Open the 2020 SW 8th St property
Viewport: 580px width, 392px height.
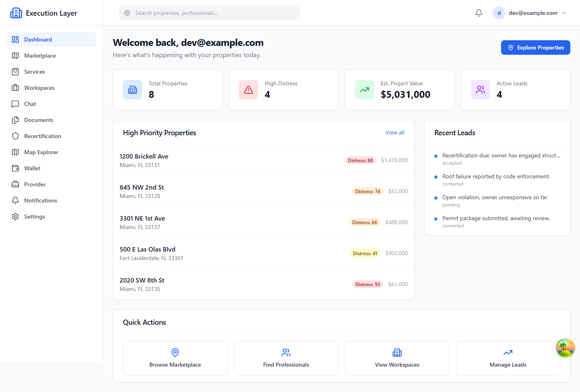(263, 284)
